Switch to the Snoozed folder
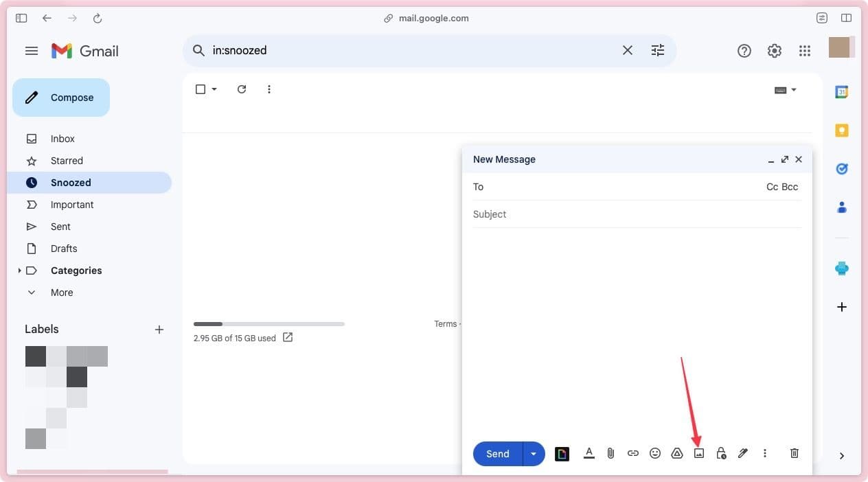Screen dimensions: 868x482 pos(71,182)
